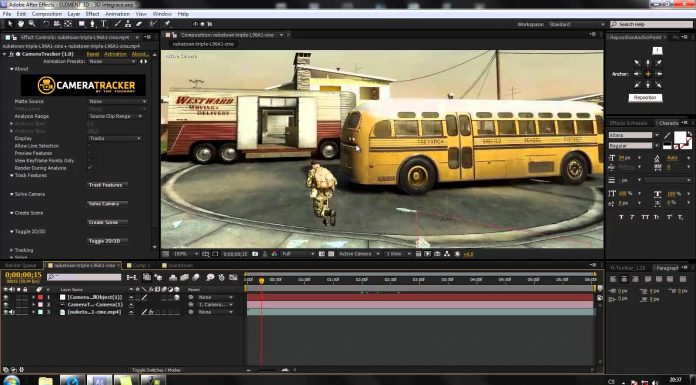The image size is (696, 385).
Task: Open Matte Source dropdown
Action: pyautogui.click(x=118, y=101)
